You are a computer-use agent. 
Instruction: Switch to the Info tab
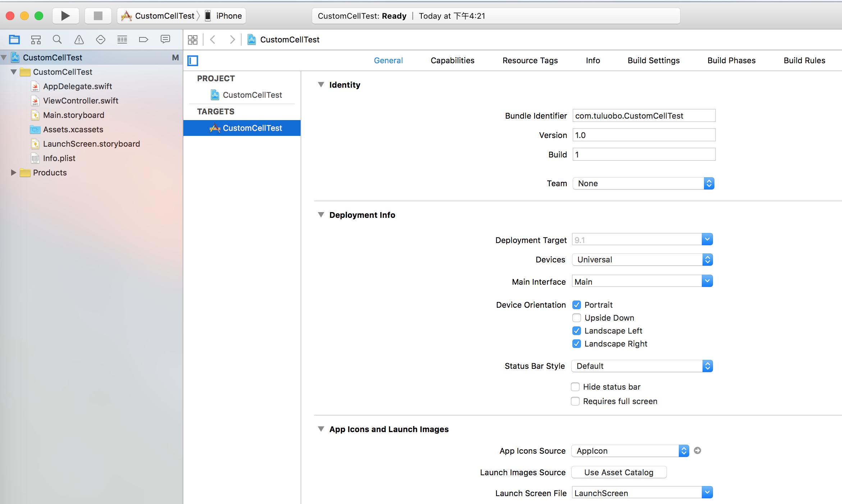tap(593, 60)
